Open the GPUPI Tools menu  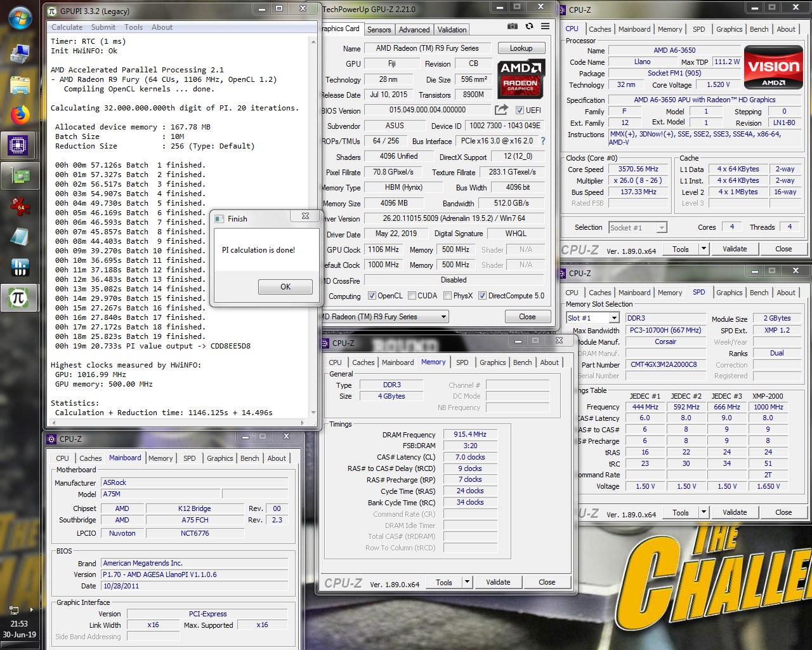(133, 27)
